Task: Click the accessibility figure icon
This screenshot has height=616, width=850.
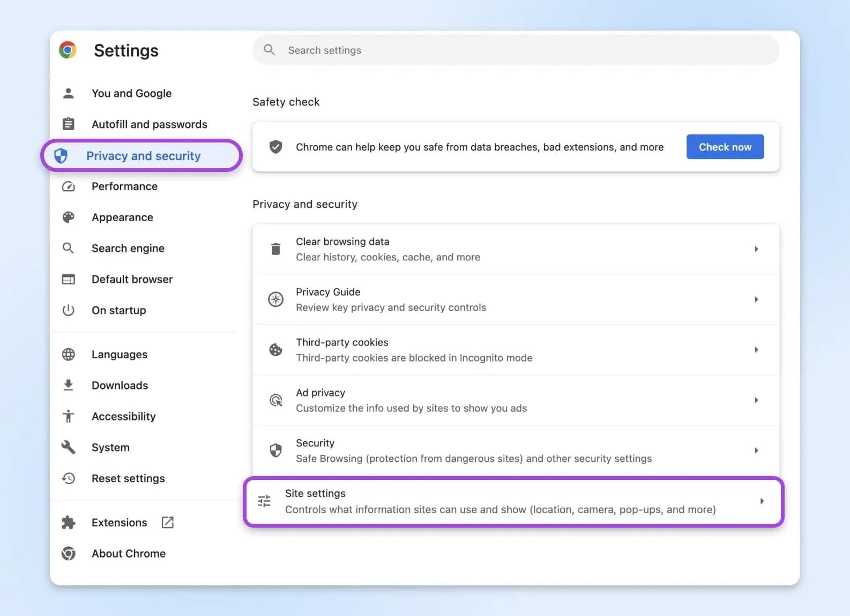Action: coord(68,416)
